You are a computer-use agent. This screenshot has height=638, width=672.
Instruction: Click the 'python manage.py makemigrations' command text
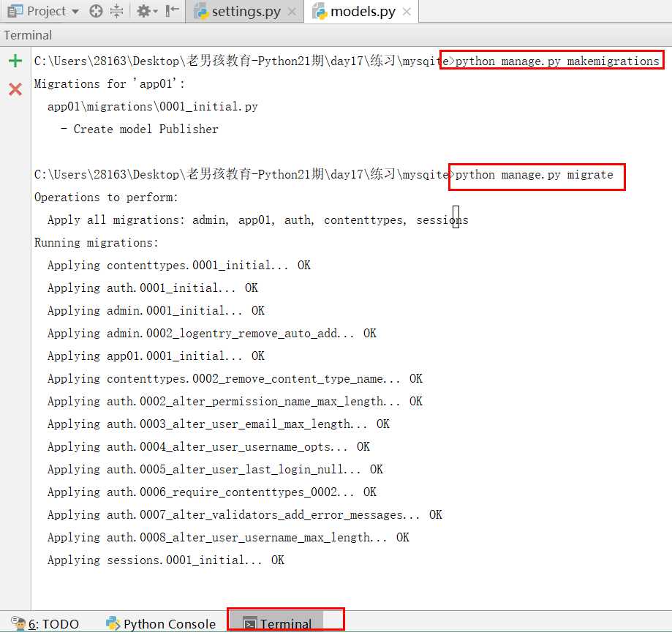pyautogui.click(x=556, y=61)
